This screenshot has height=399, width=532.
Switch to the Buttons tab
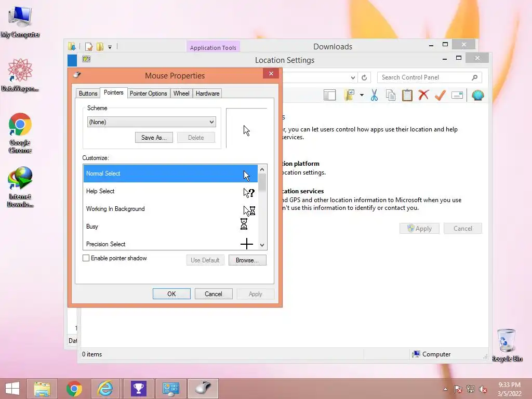(x=88, y=94)
